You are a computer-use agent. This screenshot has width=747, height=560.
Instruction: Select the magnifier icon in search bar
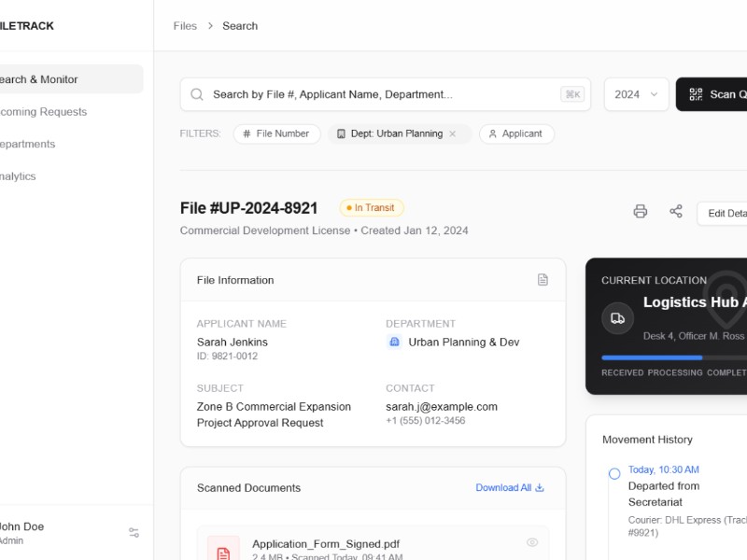coord(197,94)
